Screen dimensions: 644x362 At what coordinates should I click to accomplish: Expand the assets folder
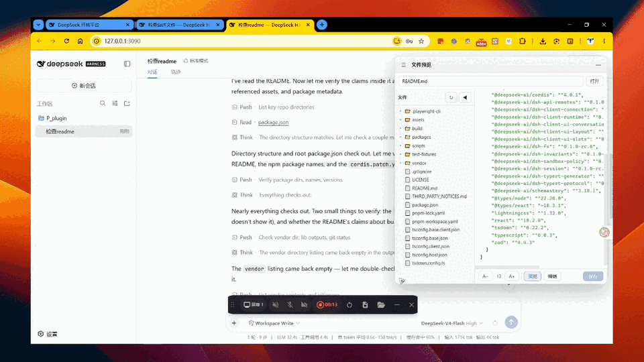coord(400,120)
